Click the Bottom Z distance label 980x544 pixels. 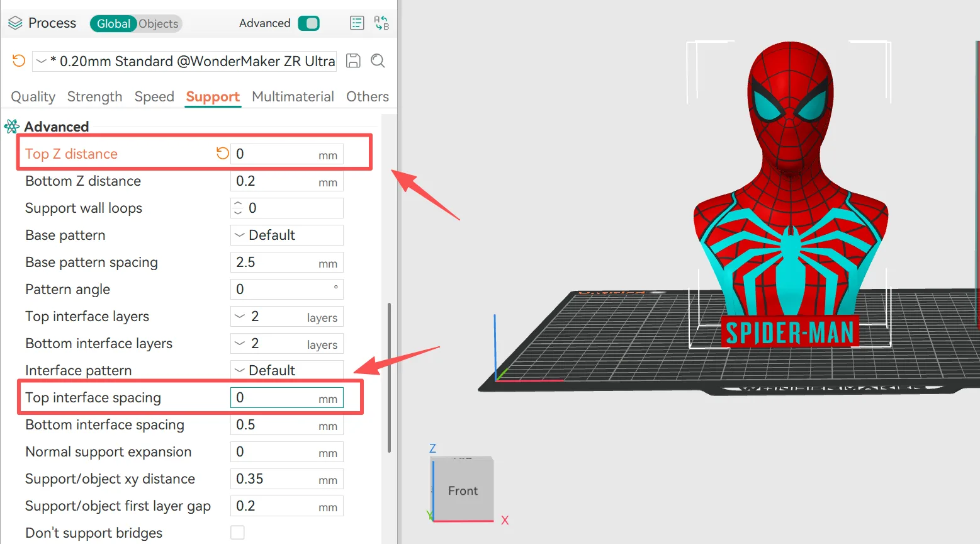click(83, 181)
